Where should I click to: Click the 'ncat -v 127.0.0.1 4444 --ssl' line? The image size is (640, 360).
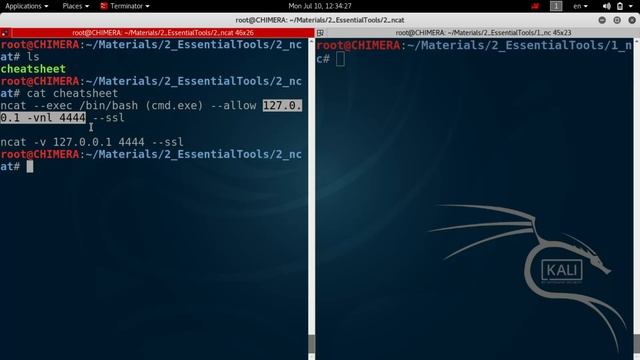coord(92,142)
